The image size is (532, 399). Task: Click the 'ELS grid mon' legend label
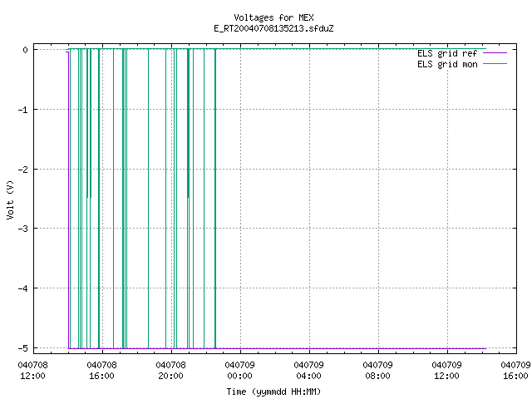pos(447,64)
